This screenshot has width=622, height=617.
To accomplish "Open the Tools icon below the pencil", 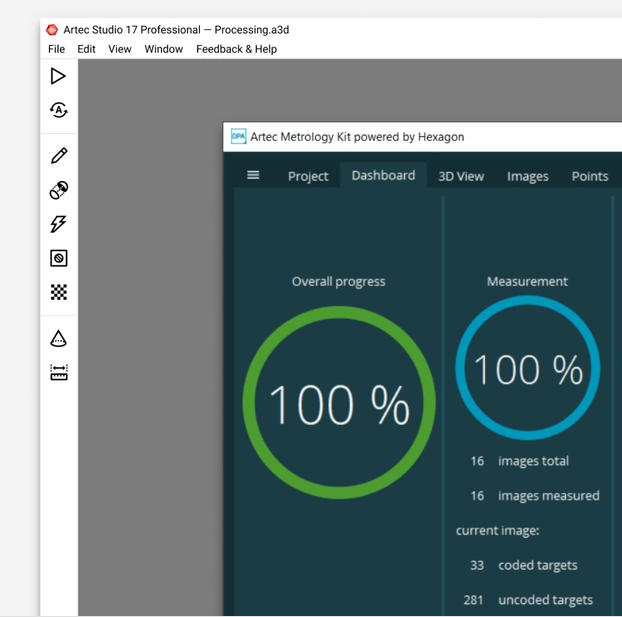I will [x=59, y=190].
